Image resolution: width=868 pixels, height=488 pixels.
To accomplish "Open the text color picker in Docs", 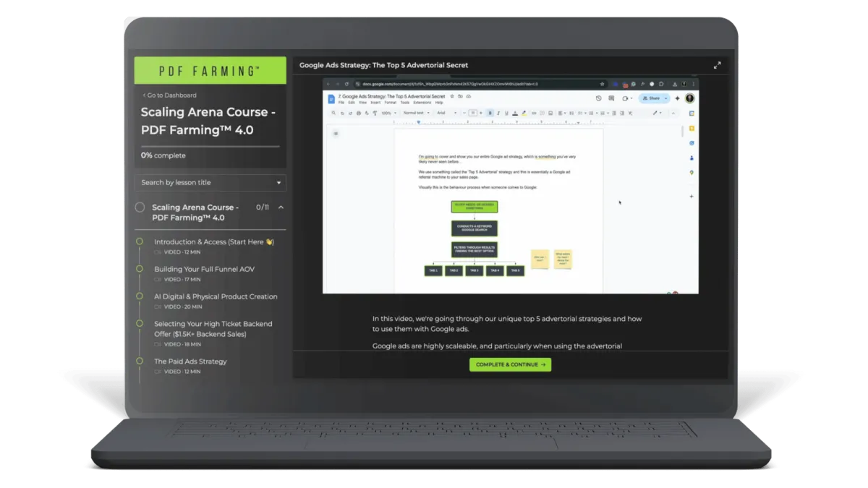I will (x=515, y=113).
